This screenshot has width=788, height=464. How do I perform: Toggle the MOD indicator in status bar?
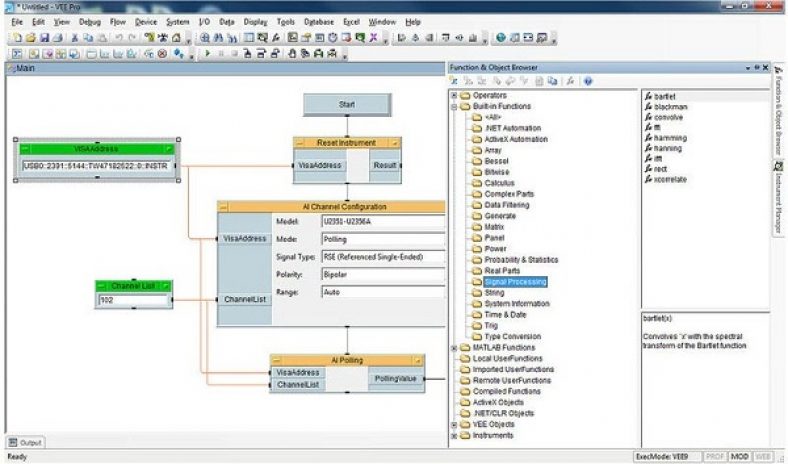739,457
